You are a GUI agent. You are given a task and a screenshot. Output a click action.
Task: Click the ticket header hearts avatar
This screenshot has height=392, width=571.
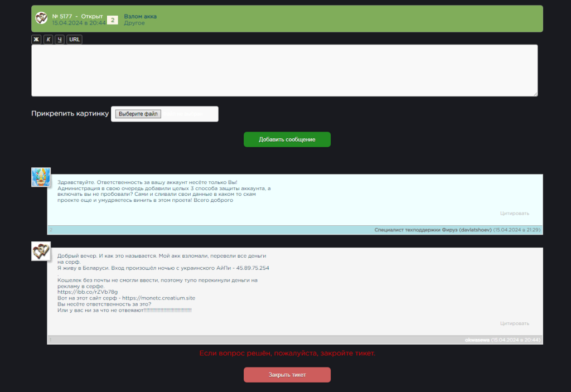[41, 18]
